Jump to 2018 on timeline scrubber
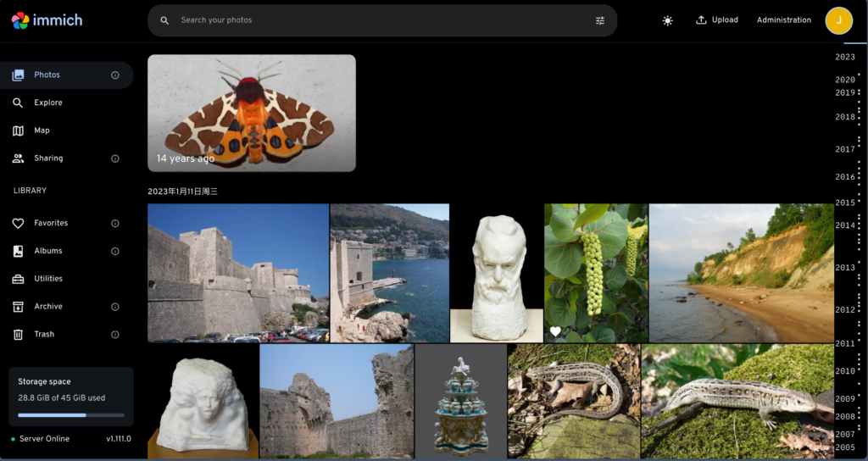This screenshot has width=868, height=461. pyautogui.click(x=845, y=117)
